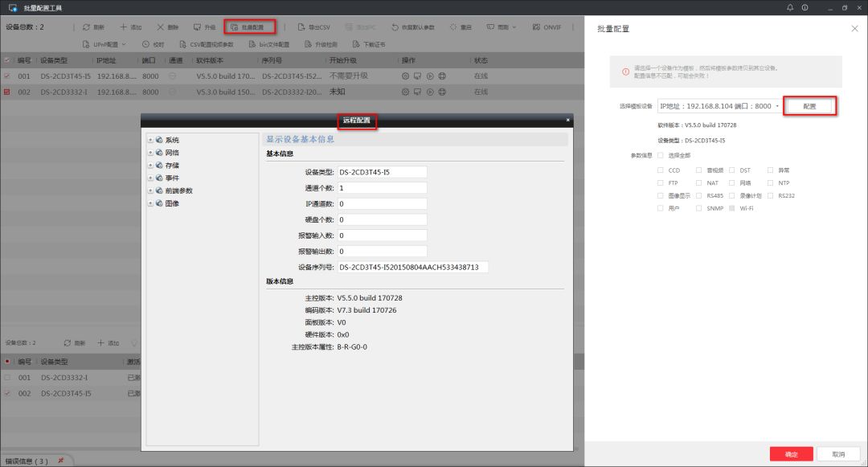Click the 设备序列号 text field
The image size is (868, 467).
pyautogui.click(x=412, y=267)
